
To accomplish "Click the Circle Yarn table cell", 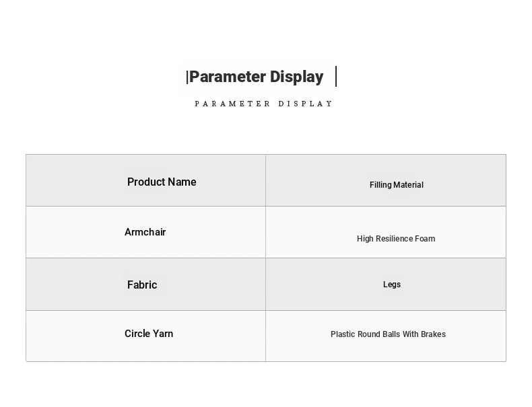I will (149, 334).
